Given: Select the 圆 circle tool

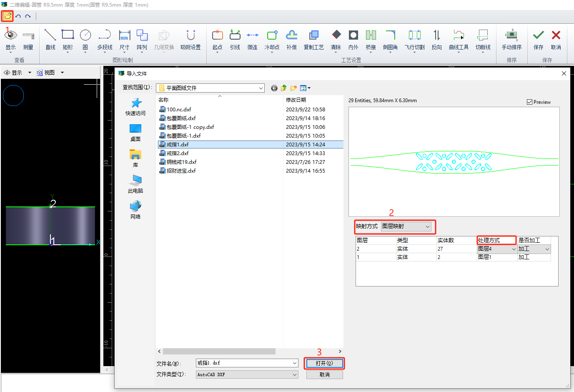Looking at the screenshot, I should tap(85, 40).
